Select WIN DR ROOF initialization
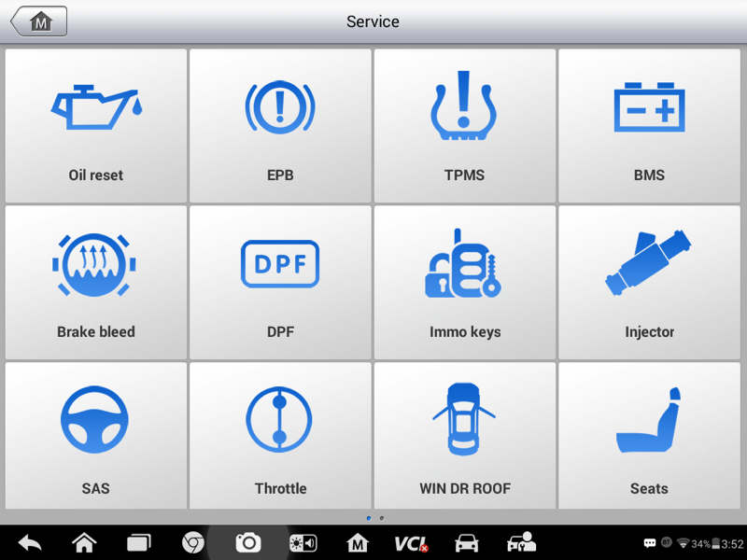This screenshot has width=747, height=560. click(x=464, y=436)
